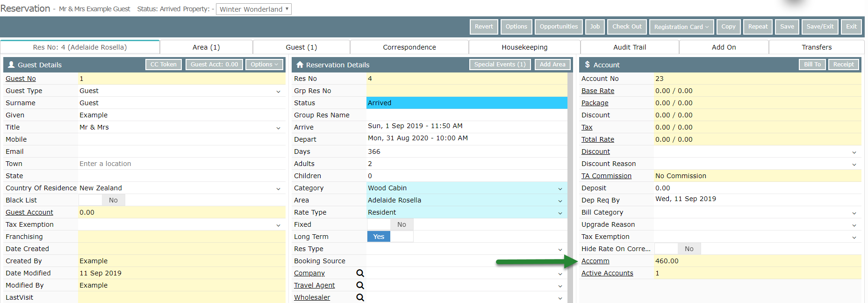The width and height of the screenshot is (868, 303).
Task: Click the Mobile input field
Action: pyautogui.click(x=181, y=139)
